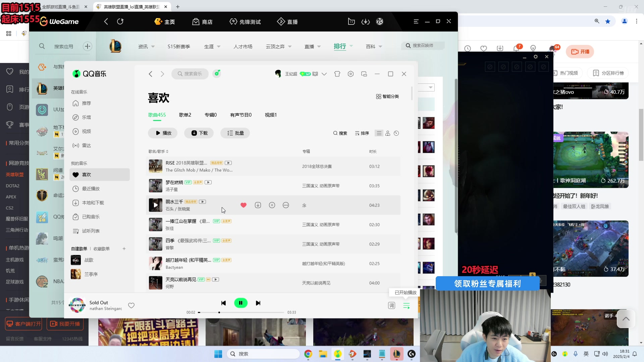Click the 播放 play-all button

coord(163,133)
